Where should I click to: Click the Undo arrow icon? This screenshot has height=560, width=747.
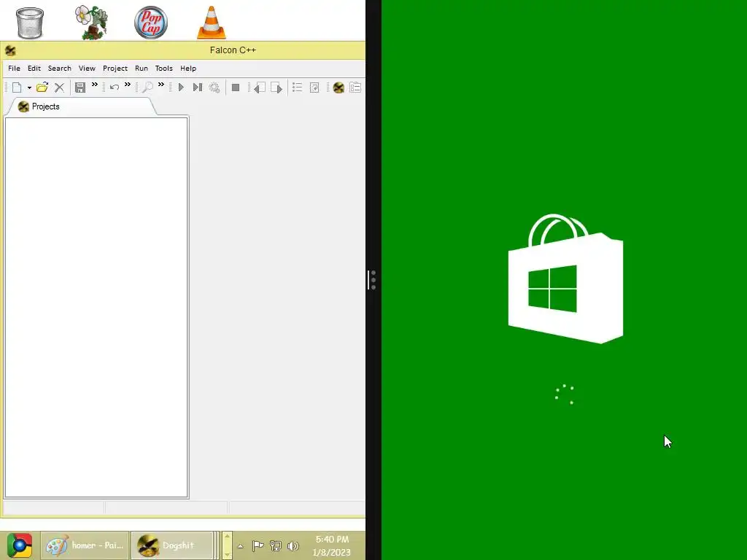tap(115, 87)
